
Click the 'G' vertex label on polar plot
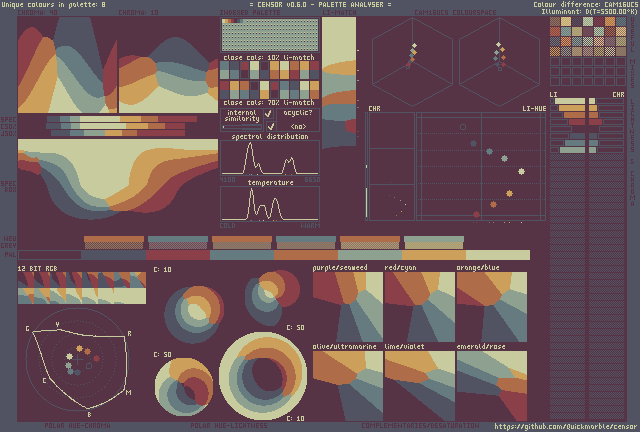point(27,329)
